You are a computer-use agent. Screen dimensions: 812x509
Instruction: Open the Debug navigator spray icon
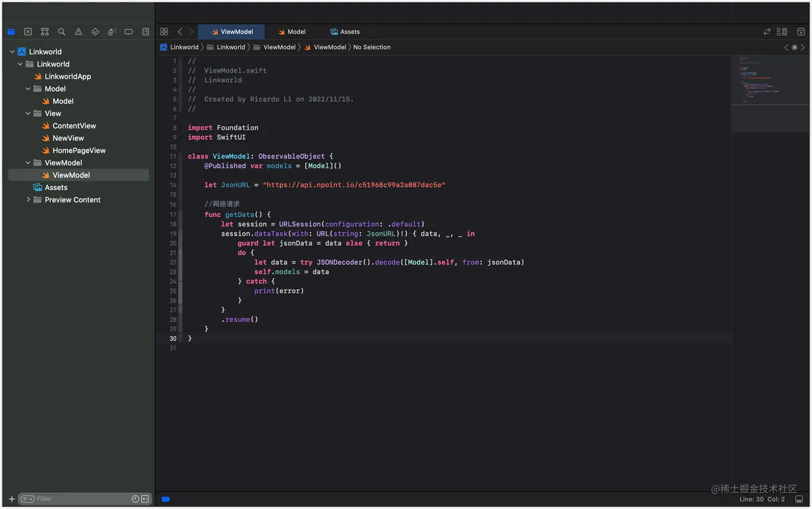112,32
